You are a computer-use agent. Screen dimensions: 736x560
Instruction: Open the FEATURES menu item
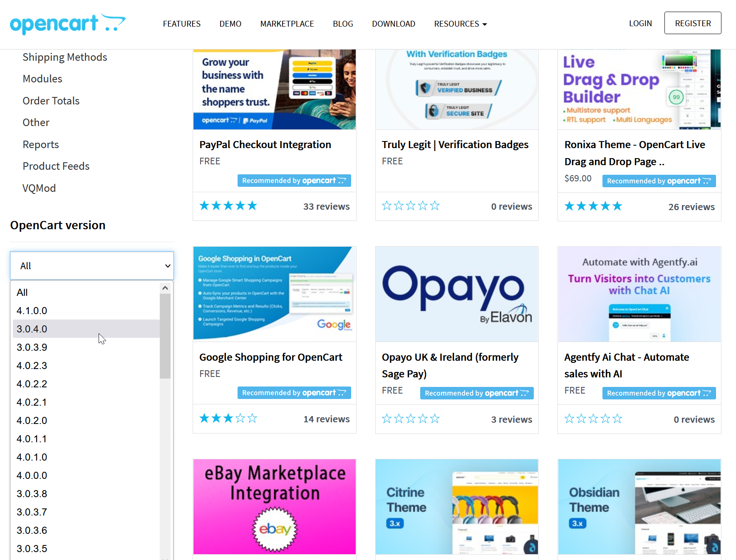182,24
